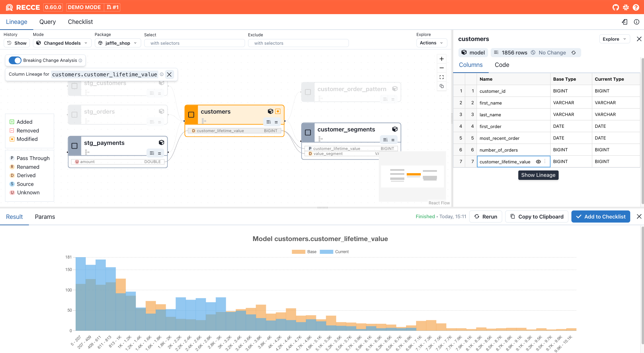Click the Add to Checklist button
Image resolution: width=644 pixels, height=353 pixels.
(601, 217)
